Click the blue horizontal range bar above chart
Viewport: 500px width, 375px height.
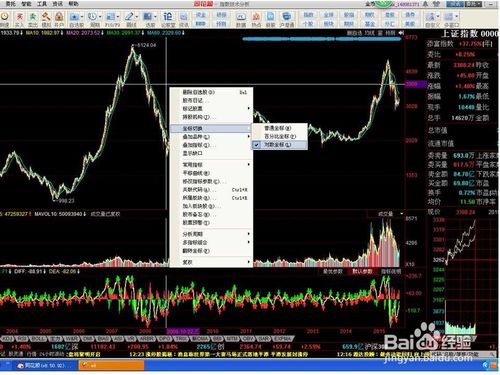[322, 39]
